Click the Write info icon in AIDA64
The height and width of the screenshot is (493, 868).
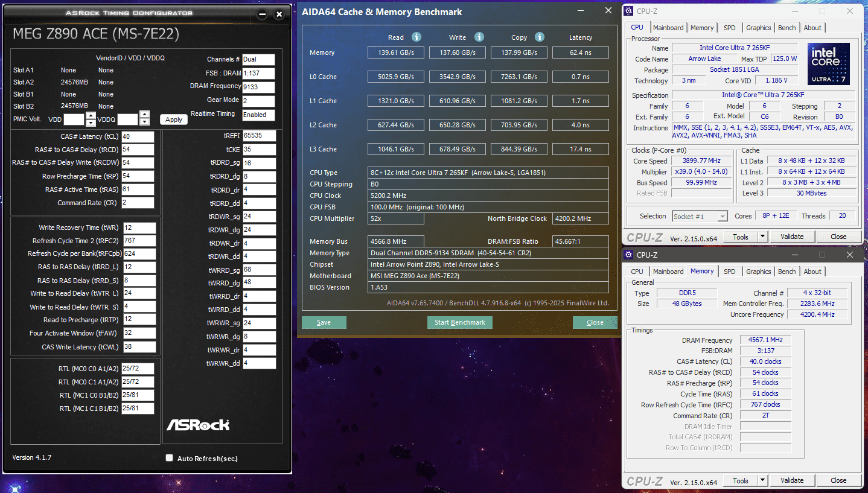479,37
